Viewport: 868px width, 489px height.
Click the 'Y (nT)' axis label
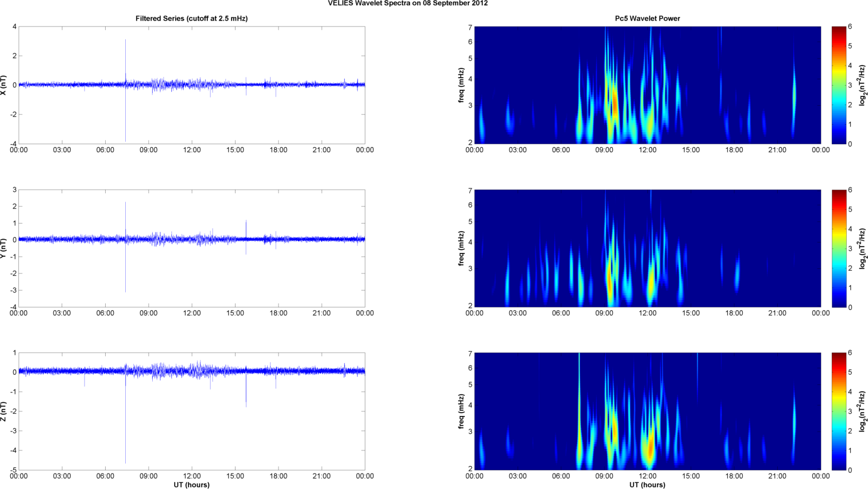[4, 248]
